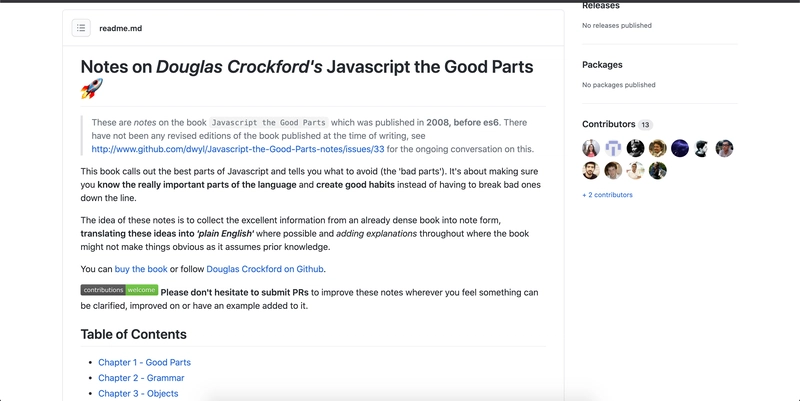Open the contributor avatar in white shirt
This screenshot has height=401, width=800.
click(635, 170)
